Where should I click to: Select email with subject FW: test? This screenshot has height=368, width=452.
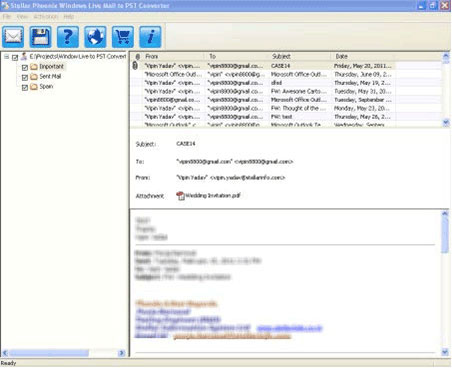click(x=263, y=117)
